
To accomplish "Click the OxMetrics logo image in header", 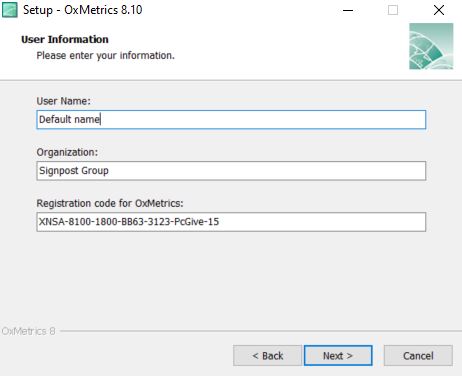I will 431,46.
